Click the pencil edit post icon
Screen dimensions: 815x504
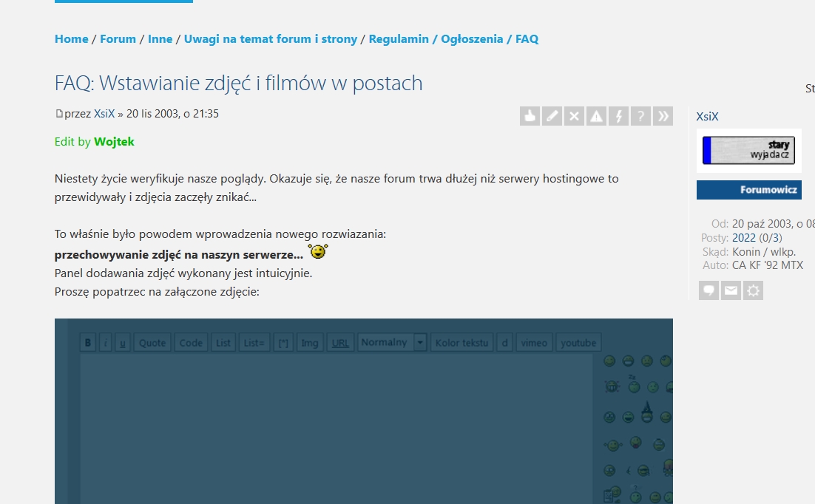(x=552, y=116)
